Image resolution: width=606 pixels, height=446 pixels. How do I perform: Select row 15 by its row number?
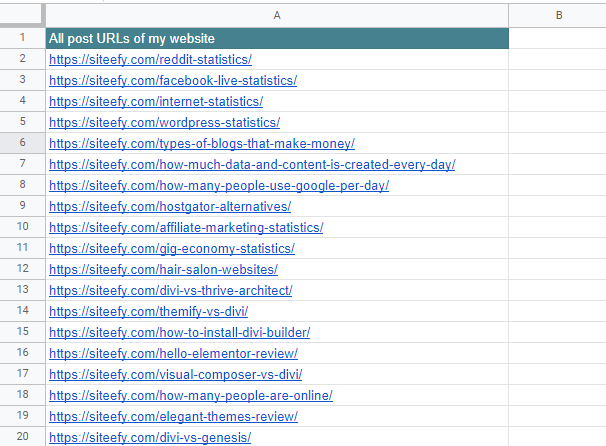[22, 332]
